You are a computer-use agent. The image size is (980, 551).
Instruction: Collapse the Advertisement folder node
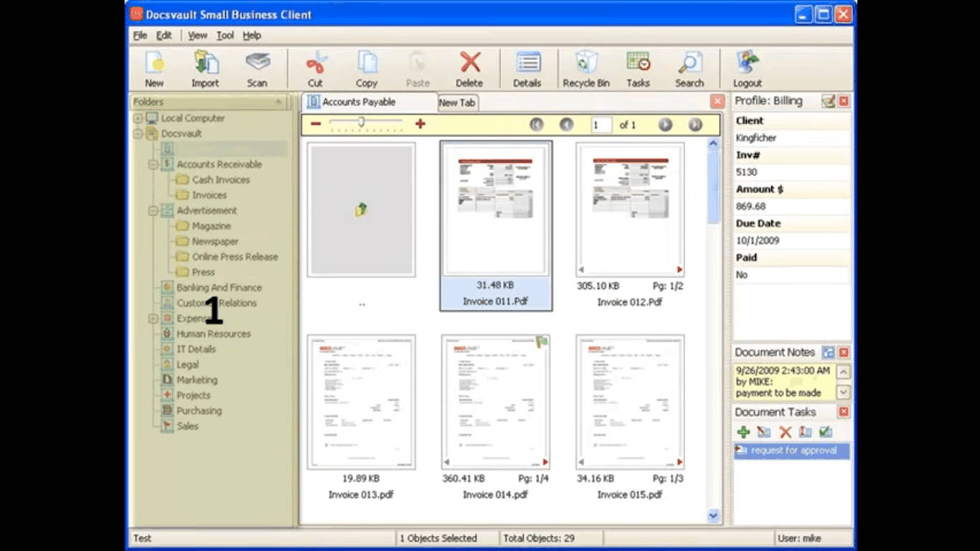[x=153, y=211]
